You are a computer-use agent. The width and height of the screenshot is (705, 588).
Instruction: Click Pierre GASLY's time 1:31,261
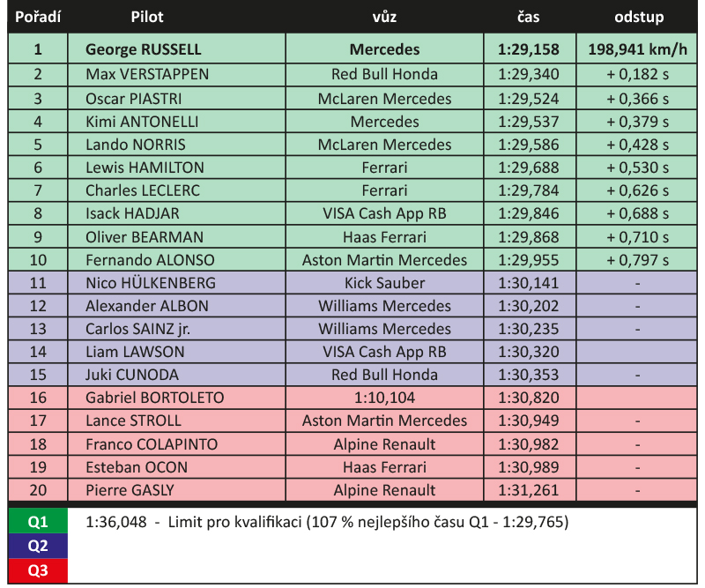(529, 490)
